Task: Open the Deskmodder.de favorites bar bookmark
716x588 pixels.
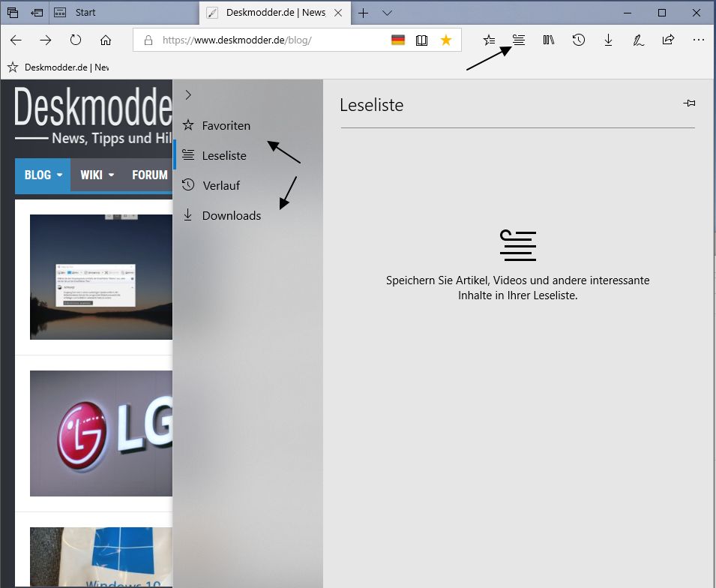Action: (x=58, y=67)
